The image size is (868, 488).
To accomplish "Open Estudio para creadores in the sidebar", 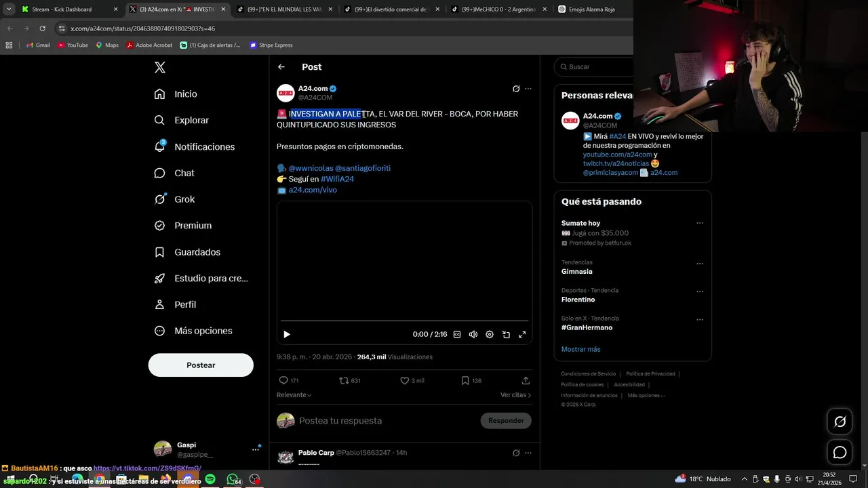I will (201, 278).
